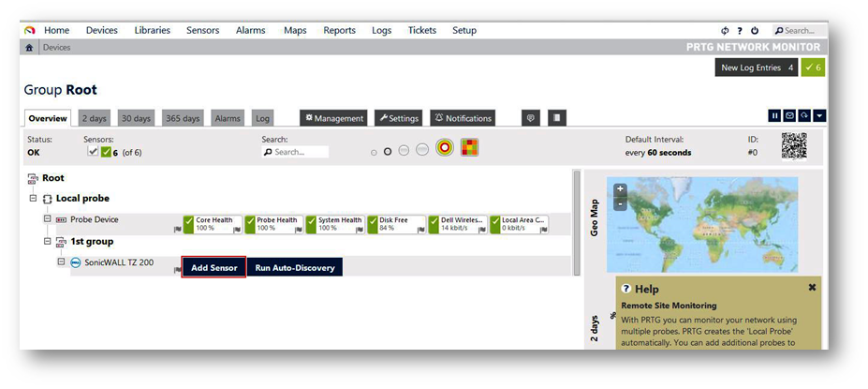The width and height of the screenshot is (868, 389).
Task: Open the help question mark icon
Action: pyautogui.click(x=740, y=31)
